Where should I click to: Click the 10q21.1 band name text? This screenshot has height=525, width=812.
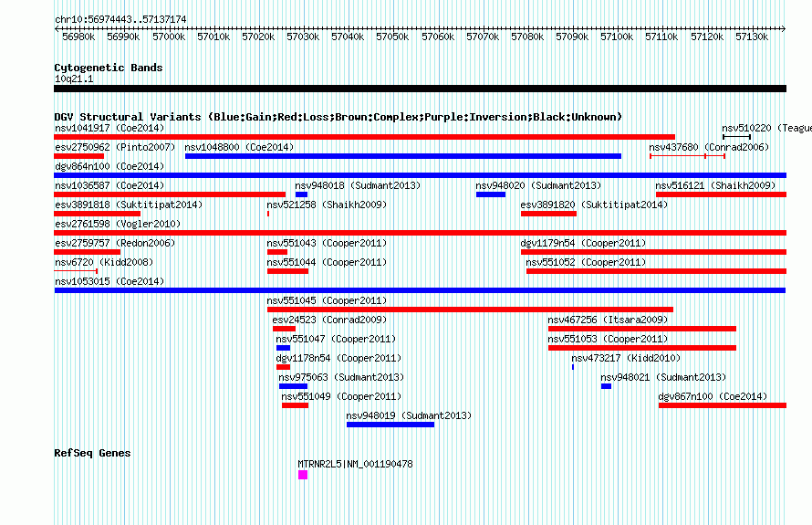tap(74, 79)
